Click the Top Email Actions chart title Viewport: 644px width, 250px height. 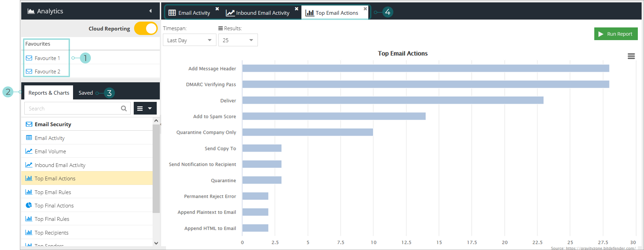point(403,53)
